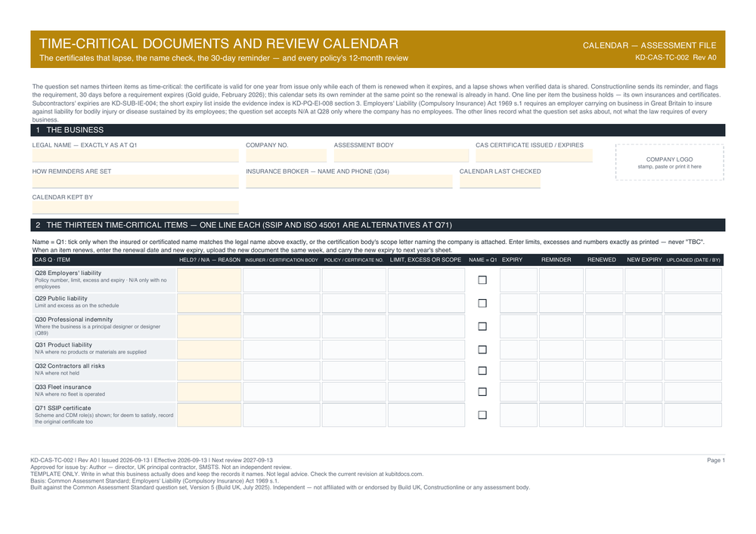Click the Company Logo placeholder box
Viewport: 756px width, 534px height.
pyautogui.click(x=670, y=162)
